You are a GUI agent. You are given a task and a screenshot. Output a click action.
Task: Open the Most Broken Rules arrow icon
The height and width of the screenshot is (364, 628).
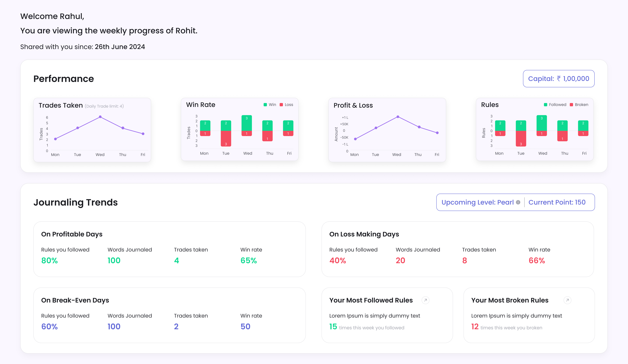567,300
